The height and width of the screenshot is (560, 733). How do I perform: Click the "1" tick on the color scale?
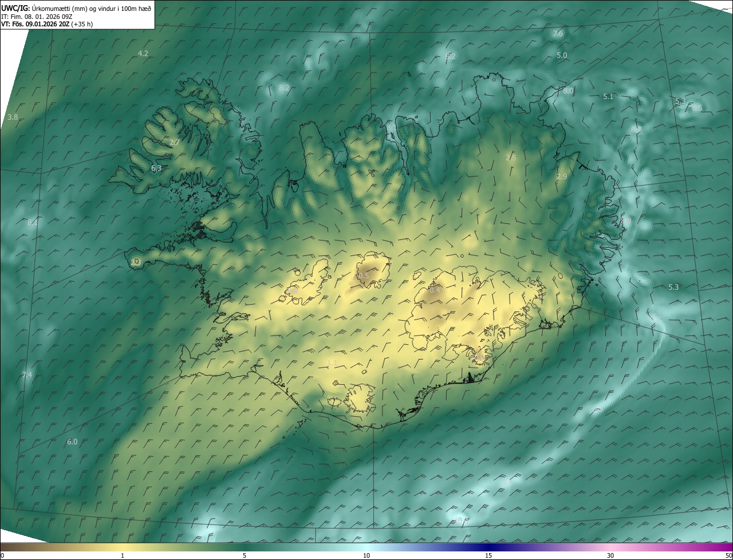(x=123, y=555)
